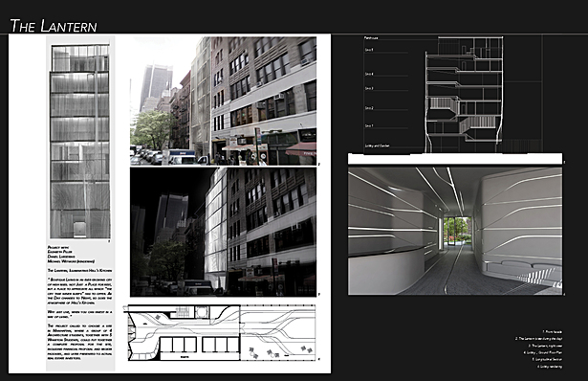Click caption "6. Lobby rendering"

tap(550, 367)
